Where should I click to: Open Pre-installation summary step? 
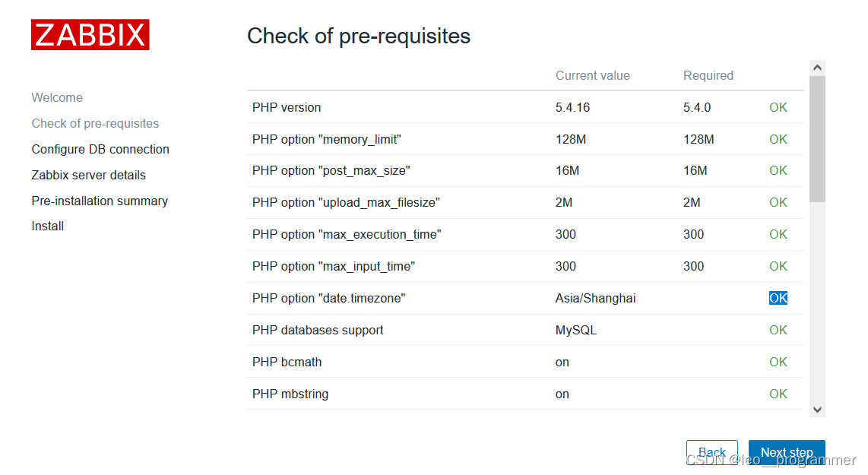point(100,201)
